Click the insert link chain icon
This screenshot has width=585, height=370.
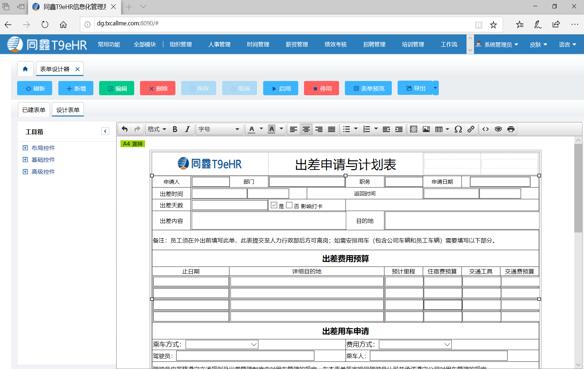pyautogui.click(x=471, y=129)
